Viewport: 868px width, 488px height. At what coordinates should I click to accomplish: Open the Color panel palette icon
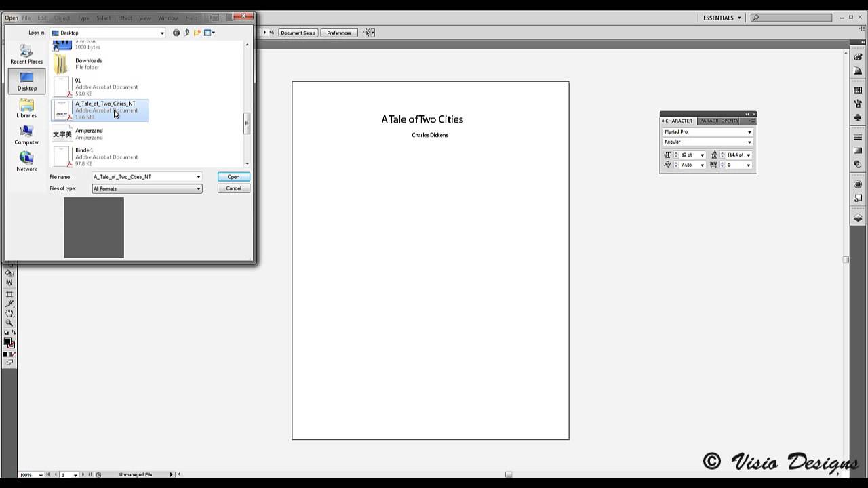pyautogui.click(x=858, y=57)
